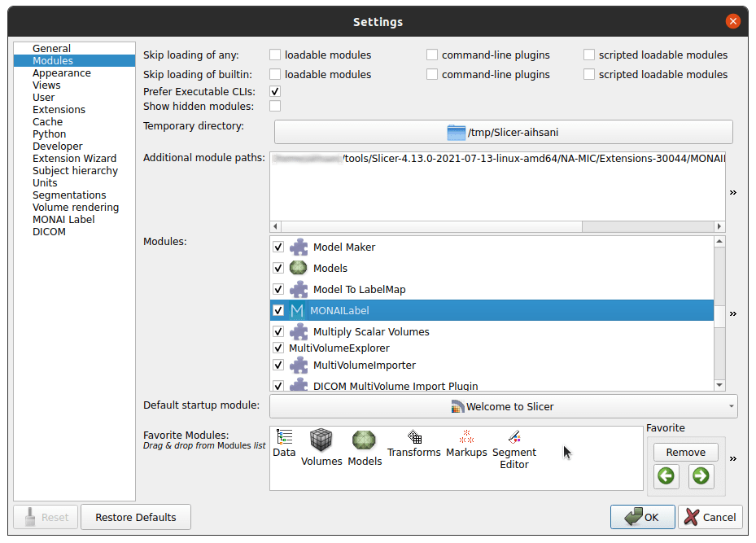756x543 pixels.
Task: Move favorite right with green arrow
Action: pyautogui.click(x=701, y=476)
